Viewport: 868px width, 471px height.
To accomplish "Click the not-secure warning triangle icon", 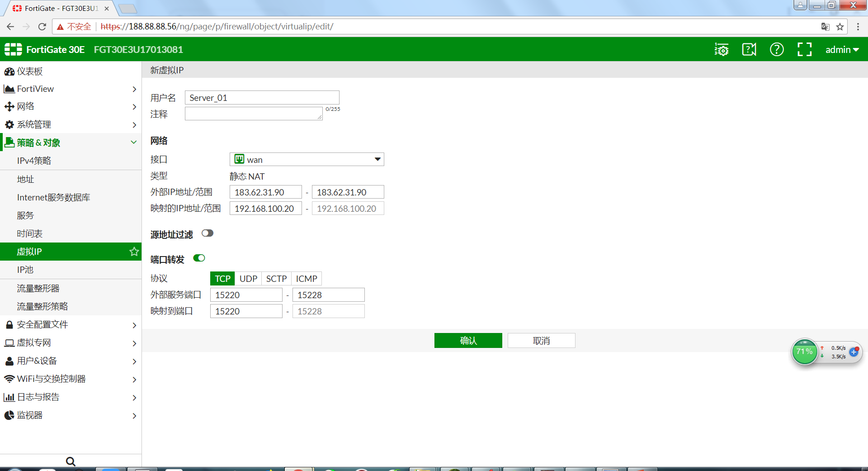I will tap(60, 27).
